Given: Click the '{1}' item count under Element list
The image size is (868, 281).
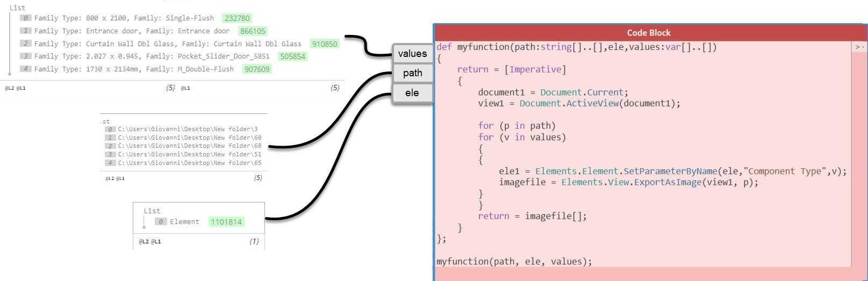Looking at the screenshot, I should tap(254, 242).
